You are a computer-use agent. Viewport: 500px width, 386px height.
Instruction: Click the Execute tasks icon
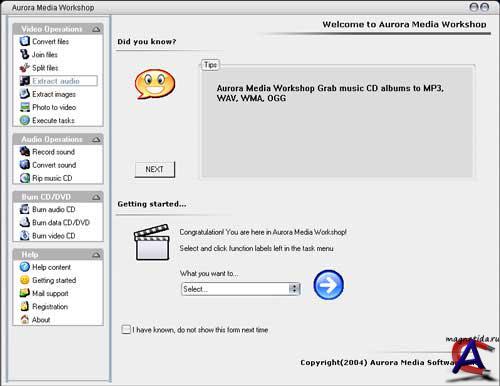pos(25,120)
